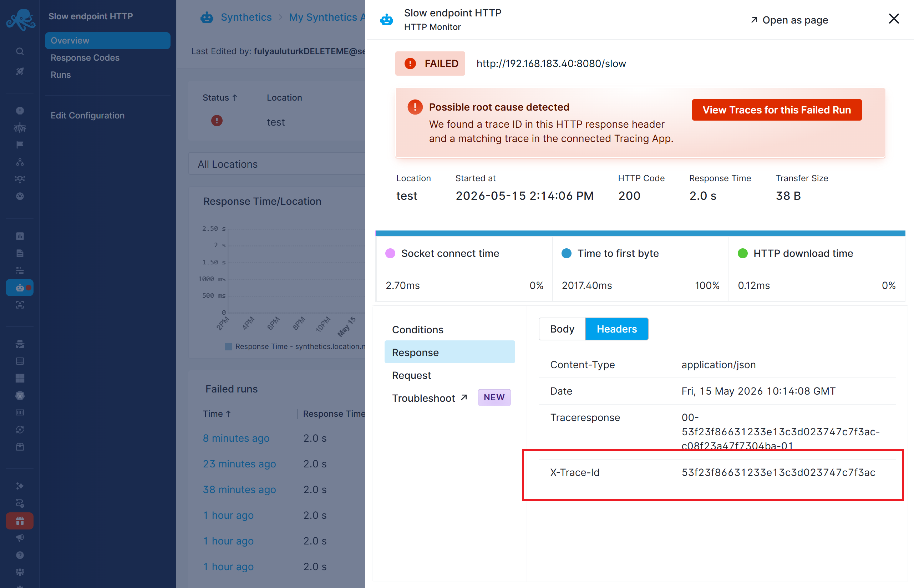Click the FAILED status badge

coord(430,64)
